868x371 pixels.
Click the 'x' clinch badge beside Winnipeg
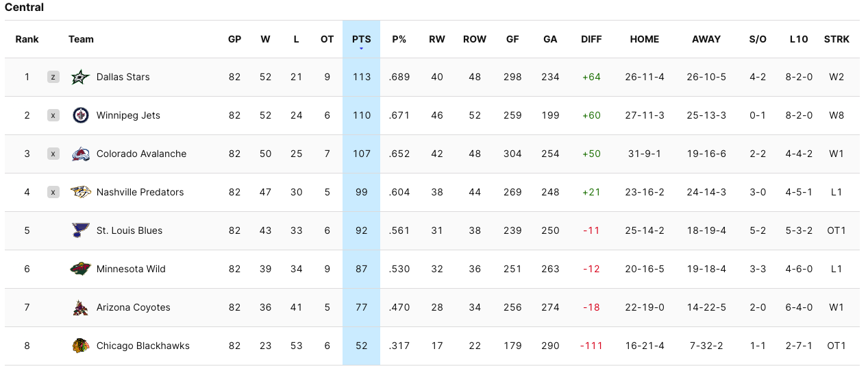coord(53,115)
